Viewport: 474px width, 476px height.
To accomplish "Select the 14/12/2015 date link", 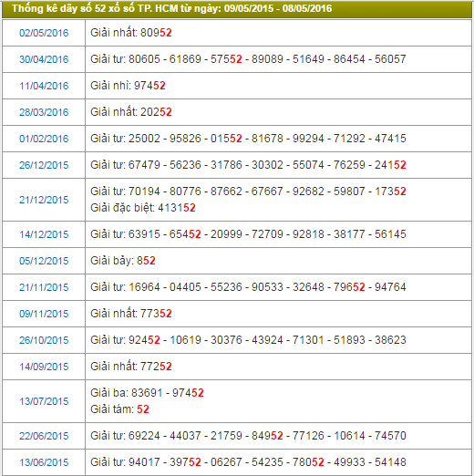I will pyautogui.click(x=44, y=234).
